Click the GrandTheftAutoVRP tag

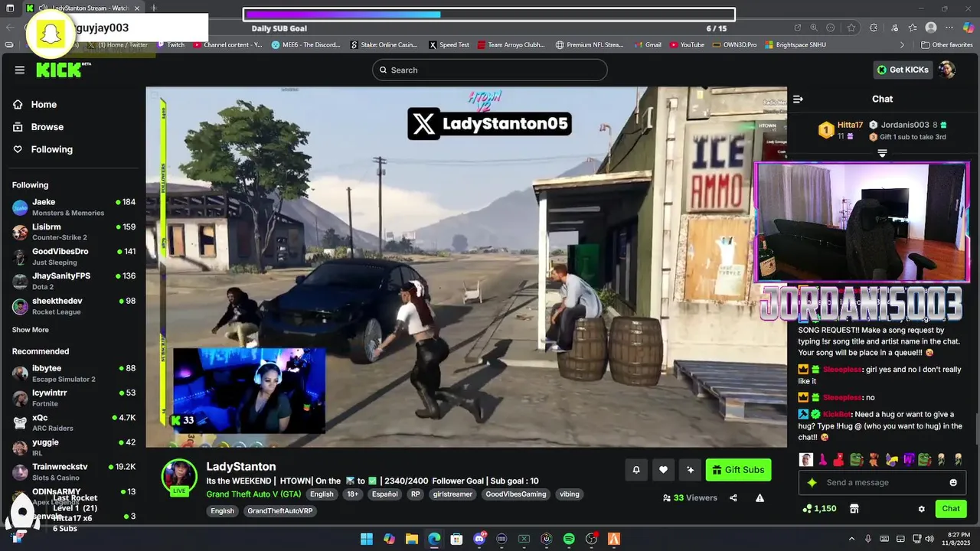click(280, 510)
